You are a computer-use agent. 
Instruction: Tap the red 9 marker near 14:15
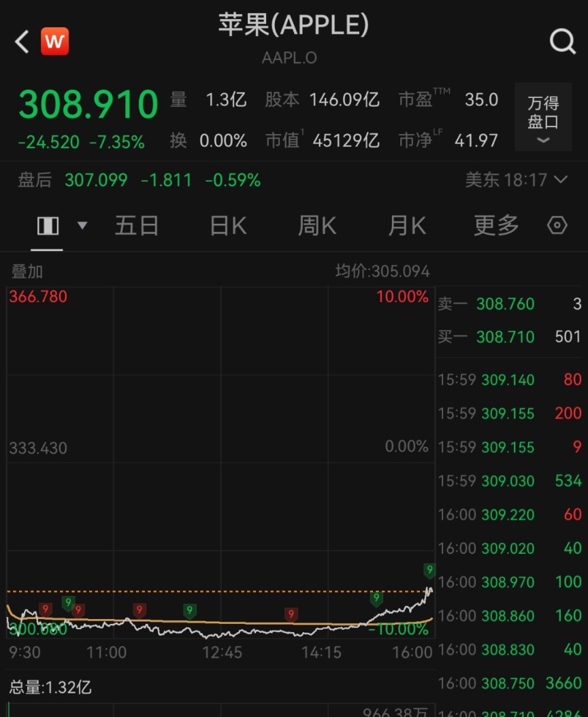tap(291, 614)
